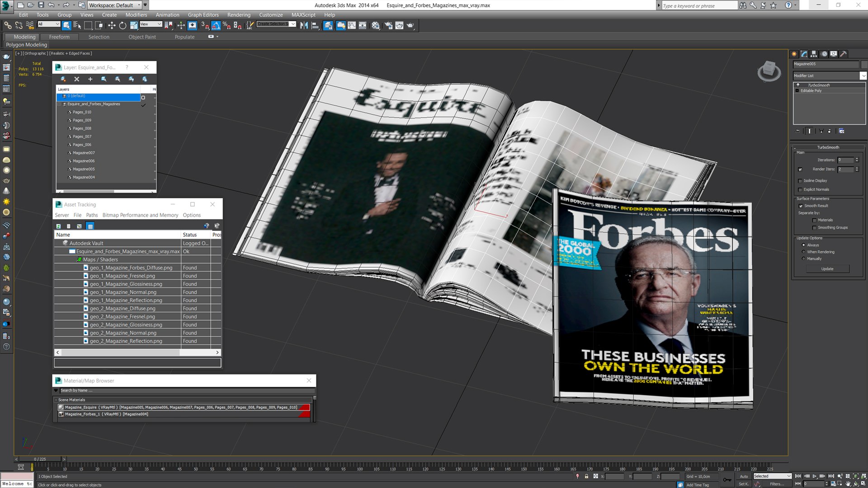
Task: Open the Rendering menu
Action: click(239, 15)
